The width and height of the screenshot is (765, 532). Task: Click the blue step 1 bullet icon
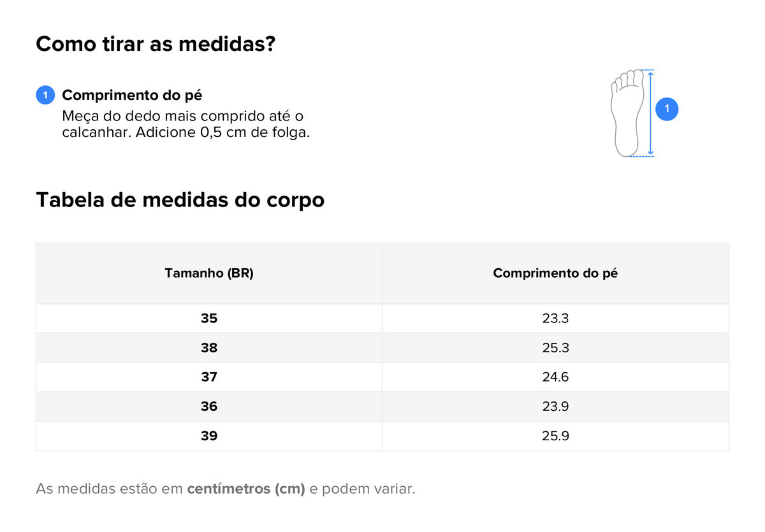click(x=45, y=96)
